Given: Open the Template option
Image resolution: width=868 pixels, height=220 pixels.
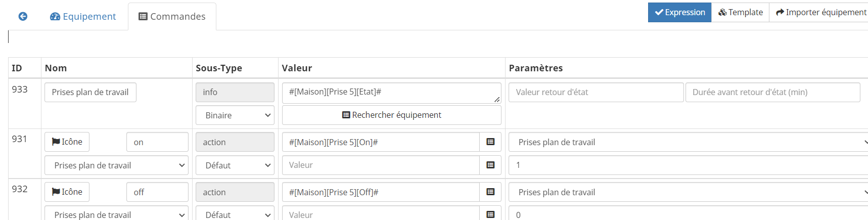Looking at the screenshot, I should tap(740, 12).
